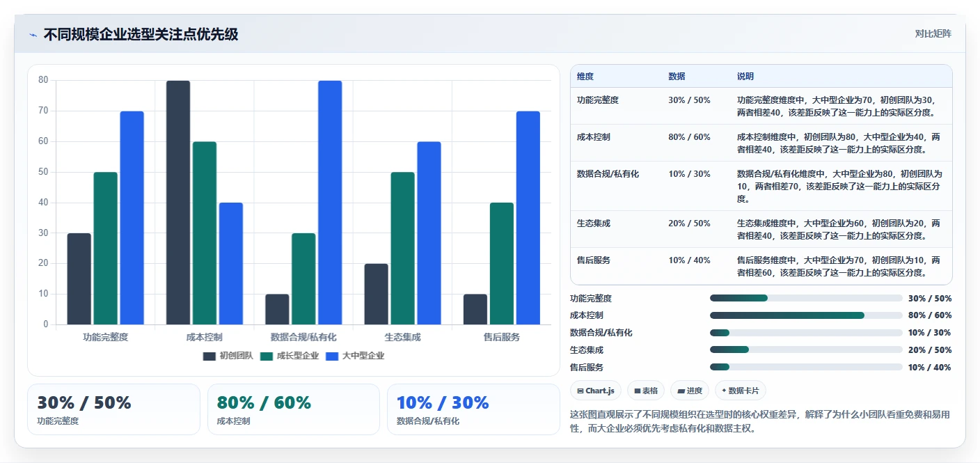The width and height of the screenshot is (980, 463).
Task: Click the 80% / 60% table cell
Action: pyautogui.click(x=689, y=137)
